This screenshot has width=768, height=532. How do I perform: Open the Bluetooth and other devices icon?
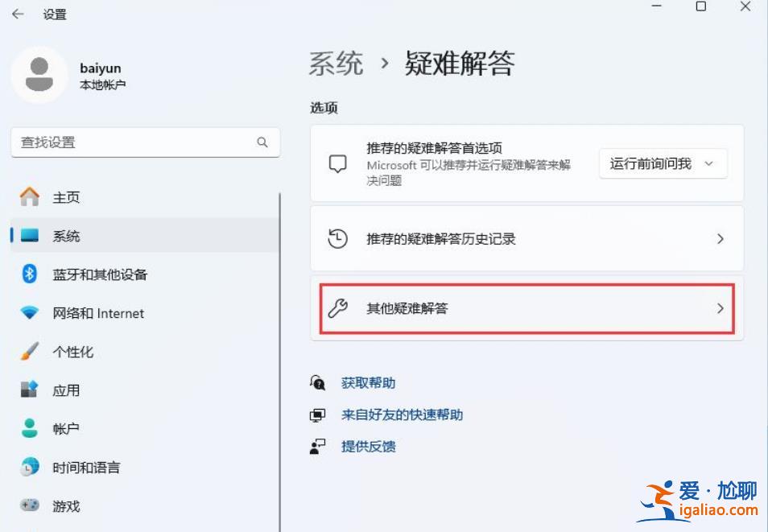tap(30, 274)
